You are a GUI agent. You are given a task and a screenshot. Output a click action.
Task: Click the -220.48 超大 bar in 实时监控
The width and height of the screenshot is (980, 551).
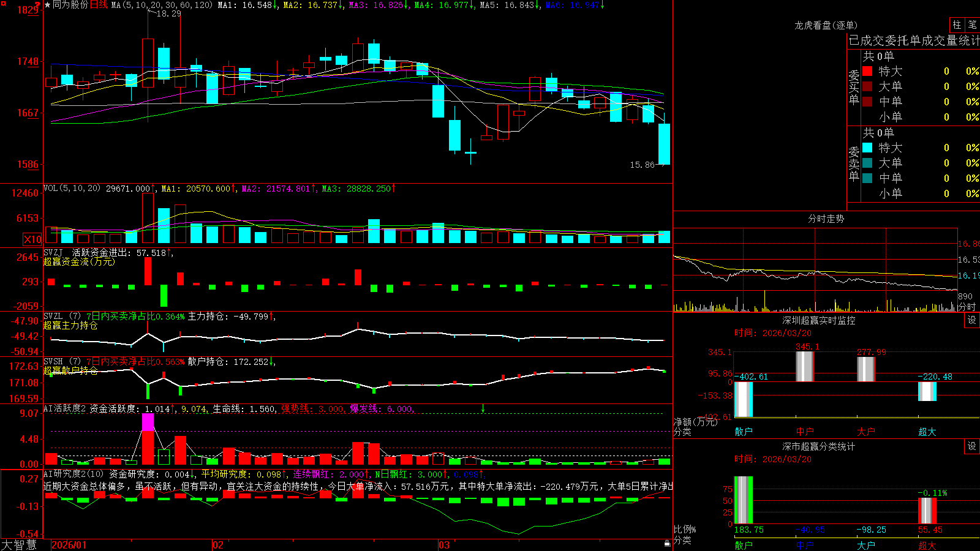(927, 392)
